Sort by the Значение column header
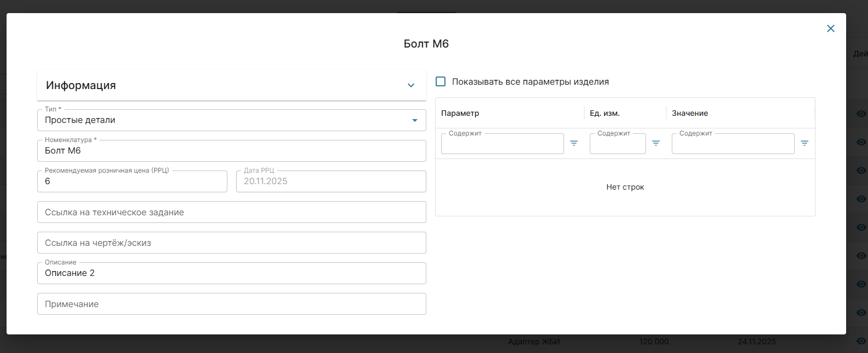The image size is (868, 353). coord(690,113)
